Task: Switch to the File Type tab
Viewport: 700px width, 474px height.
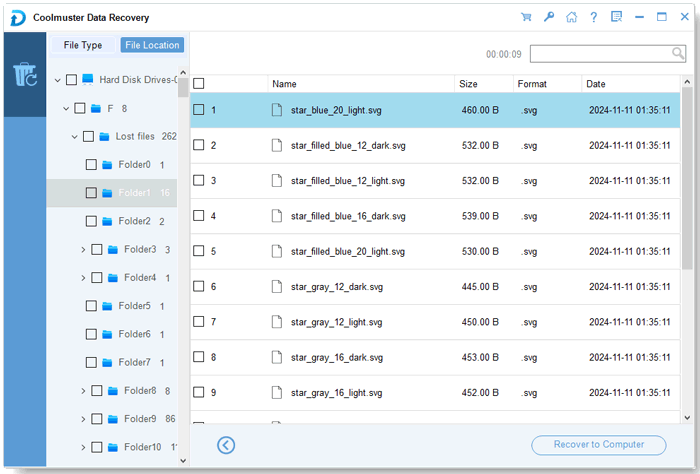Action: click(83, 45)
